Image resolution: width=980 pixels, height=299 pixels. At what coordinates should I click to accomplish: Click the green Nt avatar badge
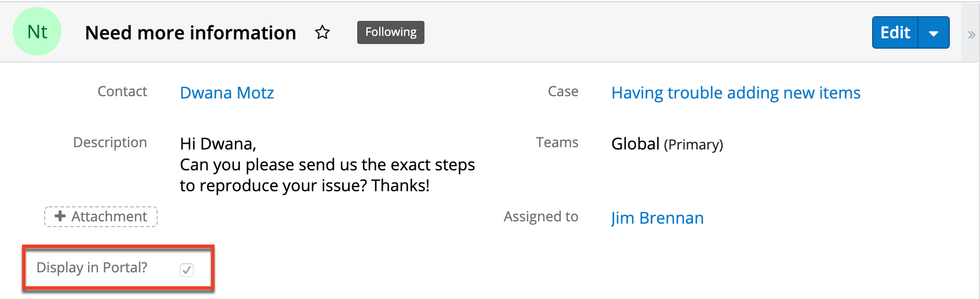point(37,32)
